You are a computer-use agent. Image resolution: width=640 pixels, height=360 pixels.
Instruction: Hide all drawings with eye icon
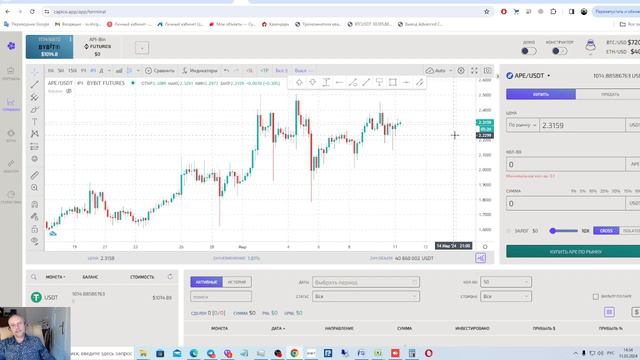tap(35, 241)
